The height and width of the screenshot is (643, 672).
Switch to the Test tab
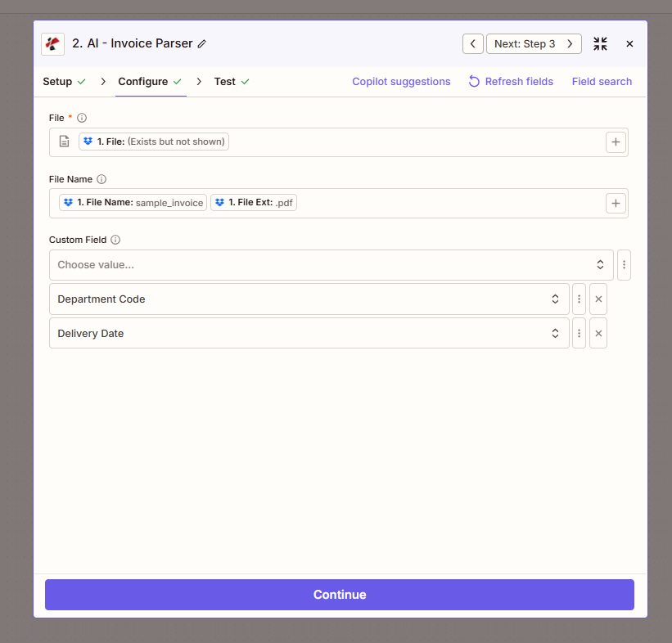click(225, 81)
